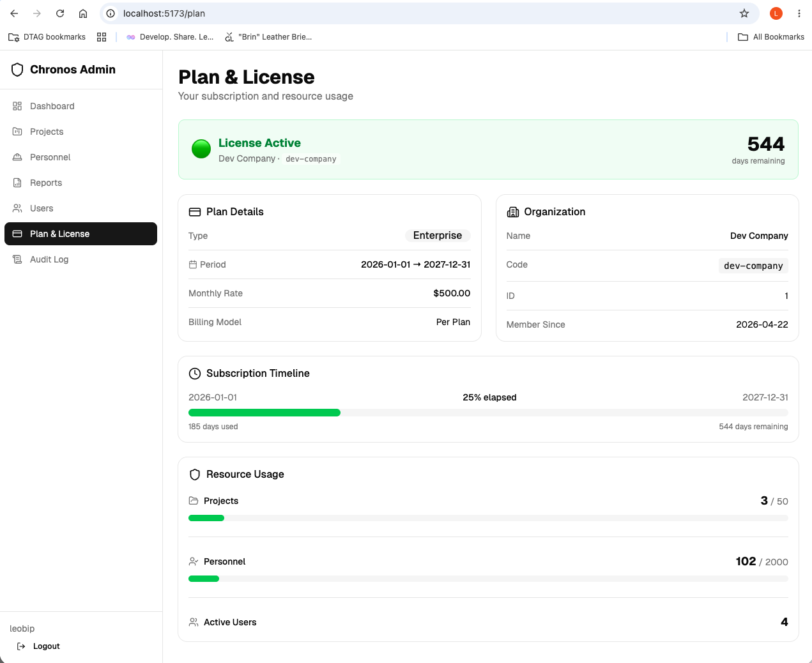Click the Dashboard icon in the sidebar
This screenshot has width=812, height=663.
(17, 106)
